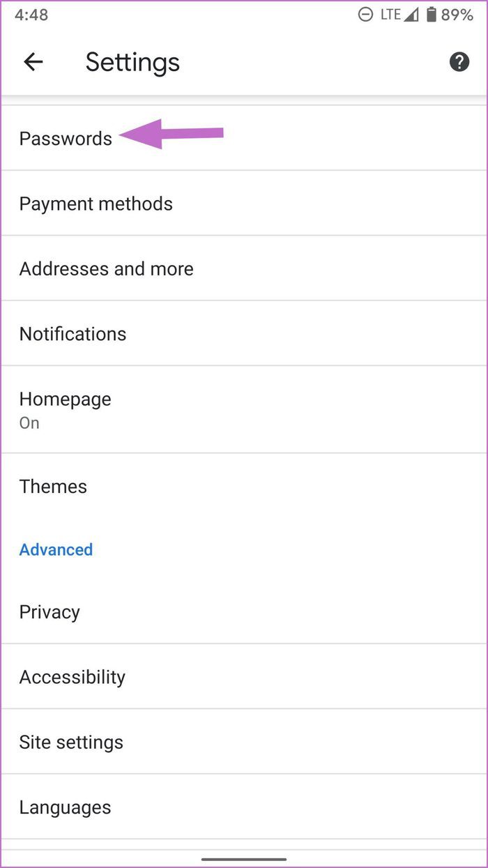The height and width of the screenshot is (868, 488).
Task: Tap the bottom navigation gesture handle
Action: (x=244, y=859)
